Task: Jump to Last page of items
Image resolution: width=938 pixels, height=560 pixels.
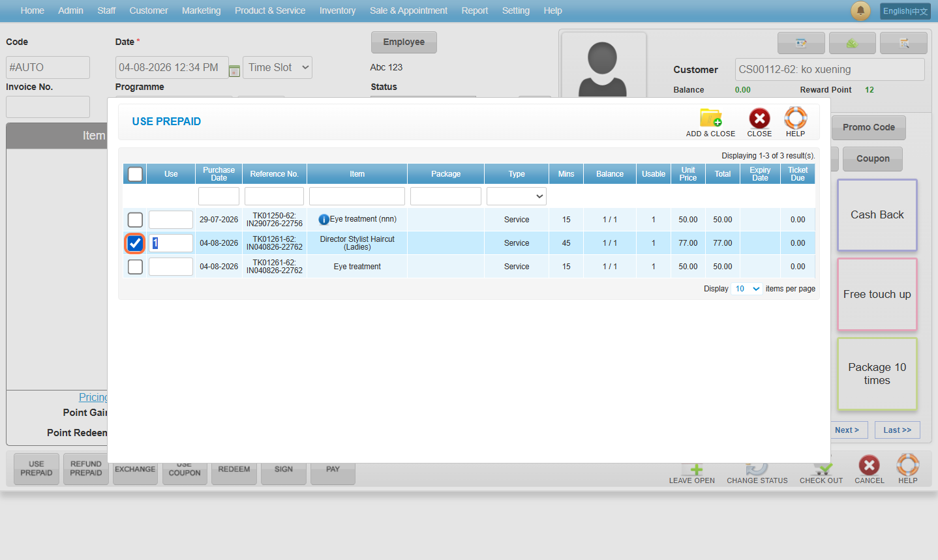Action: tap(898, 430)
